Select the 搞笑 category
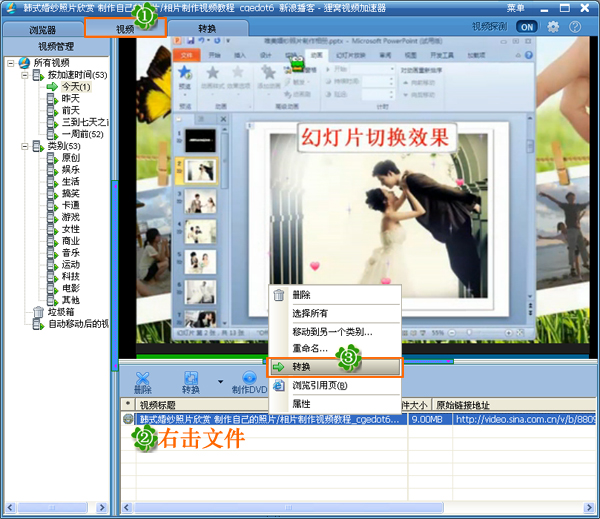 click(71, 193)
